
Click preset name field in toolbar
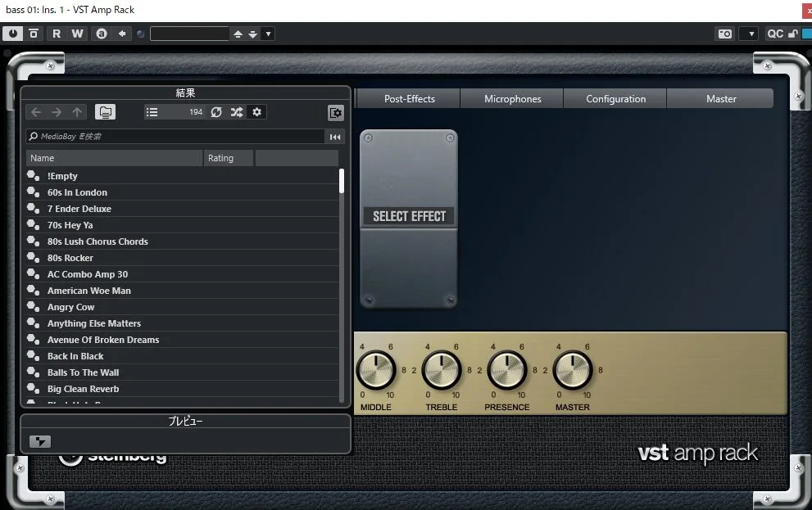point(189,34)
